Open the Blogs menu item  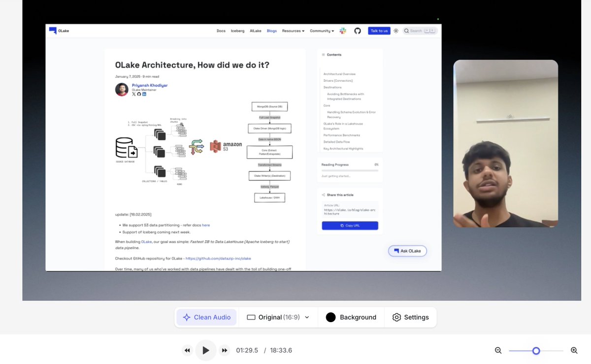(x=272, y=31)
